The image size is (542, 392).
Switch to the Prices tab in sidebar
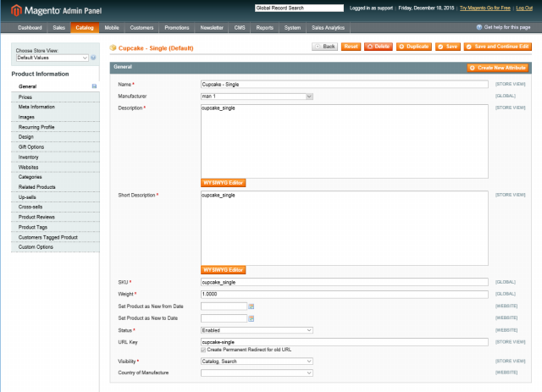click(25, 97)
